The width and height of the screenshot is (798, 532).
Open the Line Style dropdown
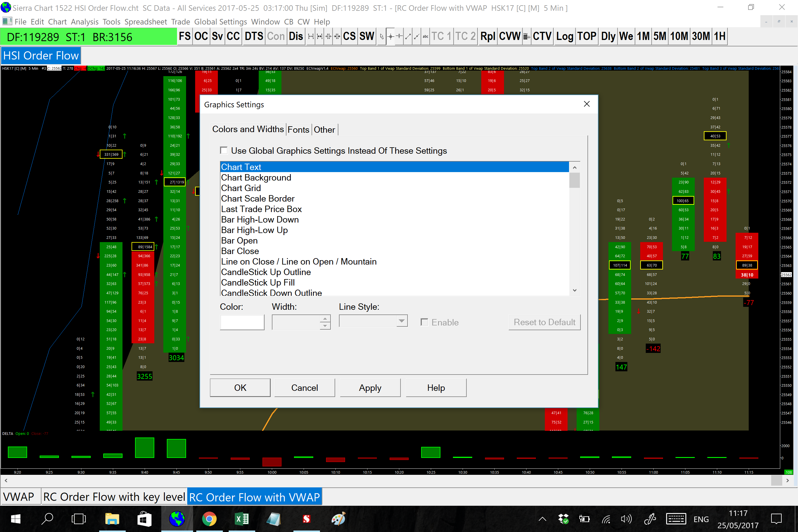pyautogui.click(x=402, y=321)
